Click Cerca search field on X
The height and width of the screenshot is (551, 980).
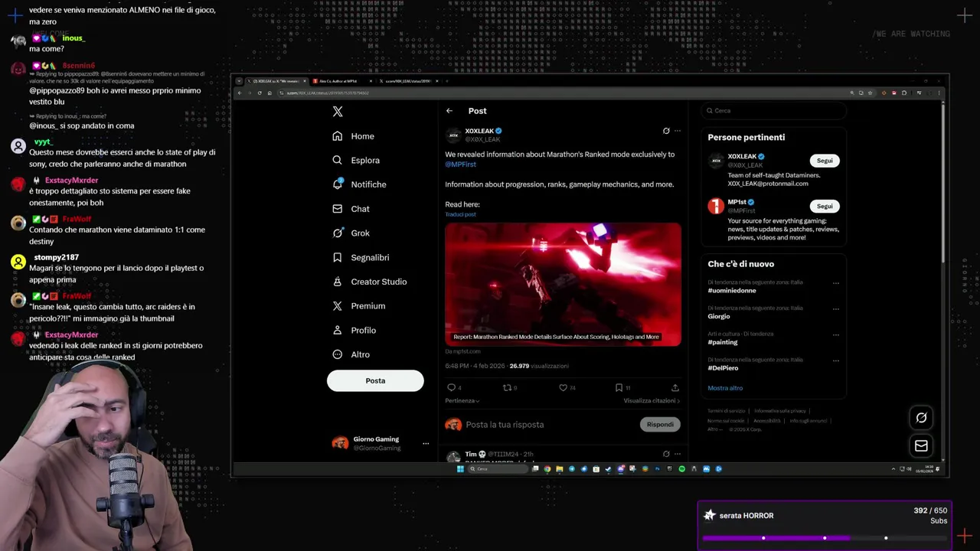773,111
